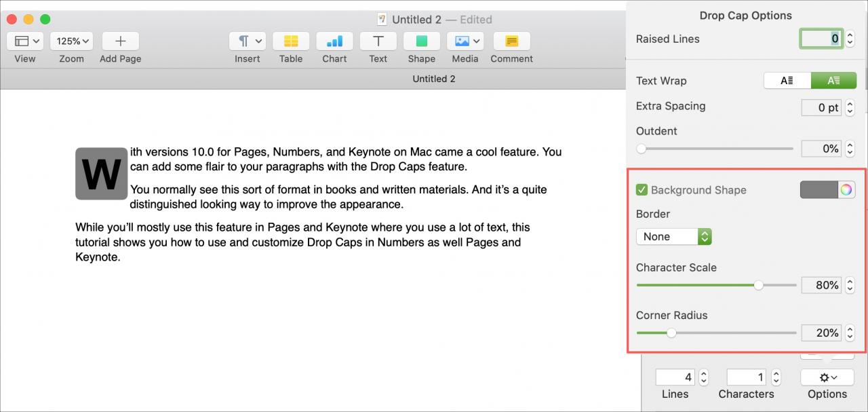Open the Media toolbar menu
Screen dimensions: 868x412
(465, 41)
